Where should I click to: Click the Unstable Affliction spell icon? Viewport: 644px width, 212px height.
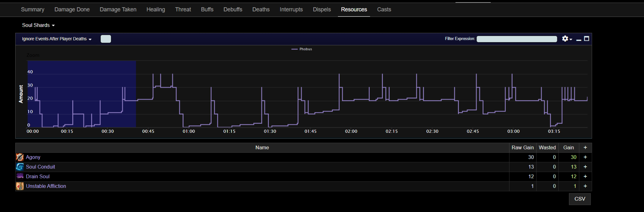[x=20, y=186]
